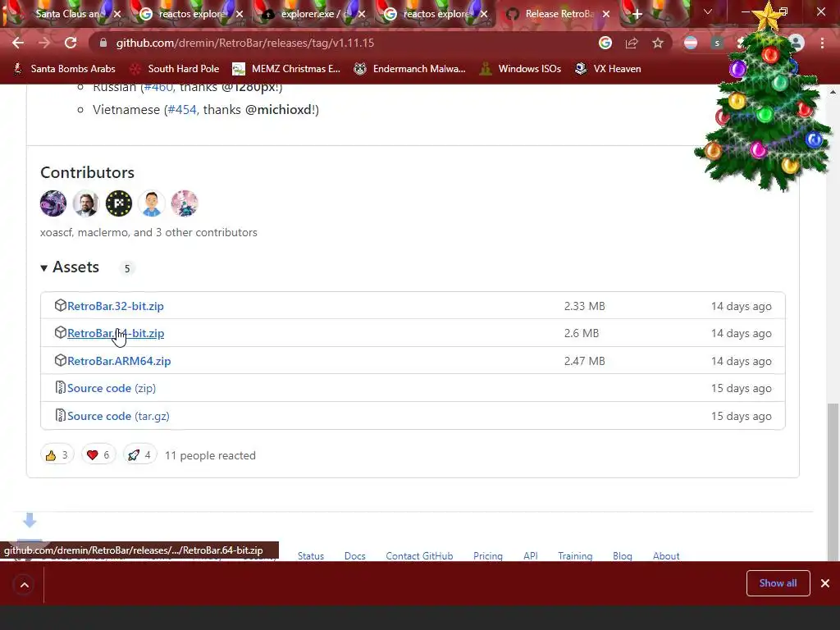The image size is (840, 630).
Task: Click the address bar URL field
Action: pos(343,43)
